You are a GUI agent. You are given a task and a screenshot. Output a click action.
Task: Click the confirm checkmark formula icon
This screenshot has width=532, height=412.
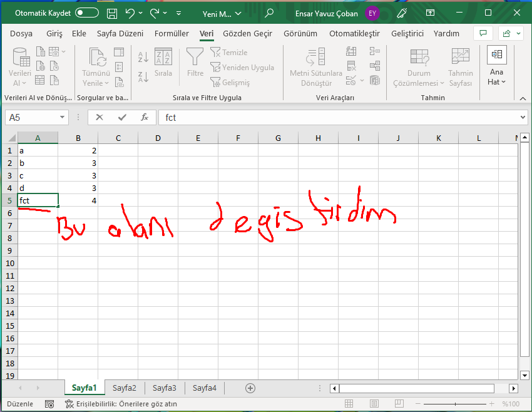[x=122, y=118]
